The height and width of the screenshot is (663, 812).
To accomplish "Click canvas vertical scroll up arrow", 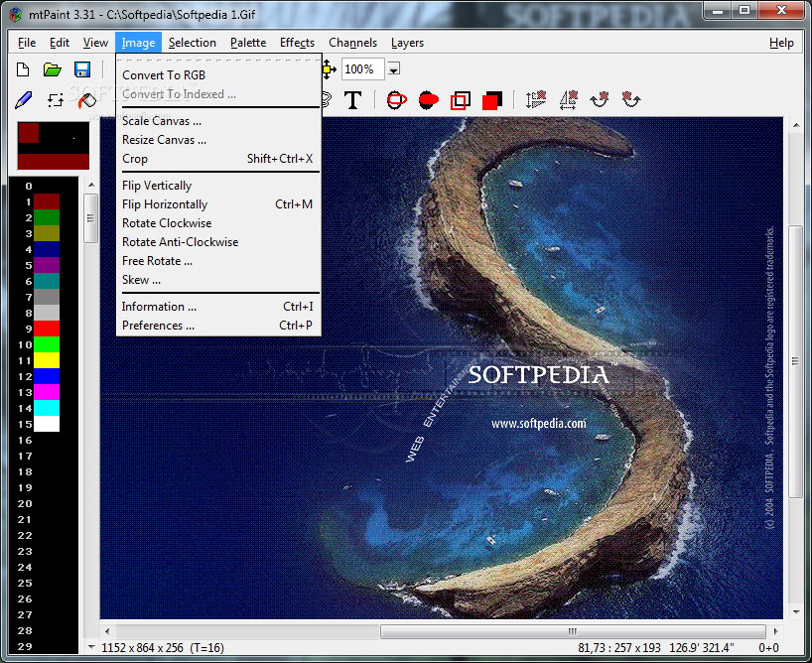I will (796, 125).
